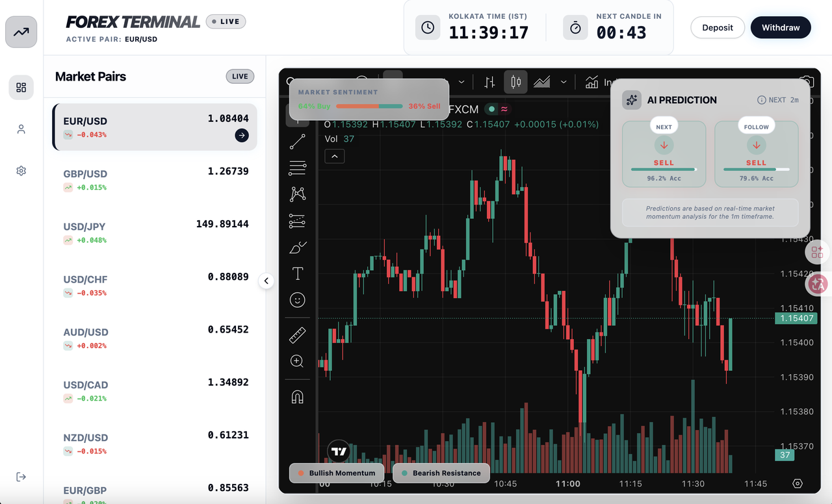The width and height of the screenshot is (832, 504).
Task: Click the 1.15407 current price label
Action: pyautogui.click(x=796, y=318)
